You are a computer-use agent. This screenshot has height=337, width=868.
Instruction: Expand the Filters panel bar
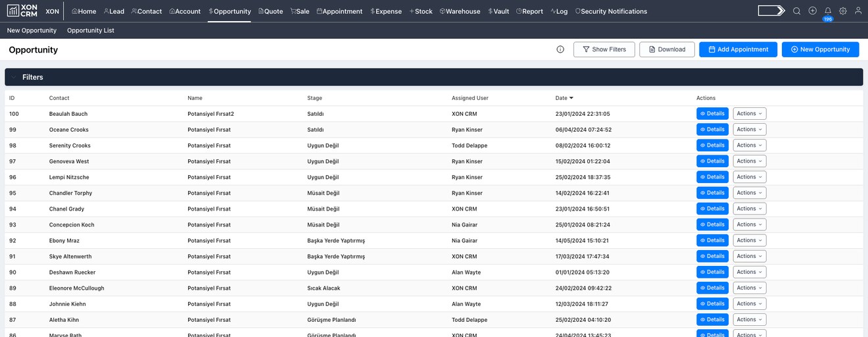click(433, 77)
